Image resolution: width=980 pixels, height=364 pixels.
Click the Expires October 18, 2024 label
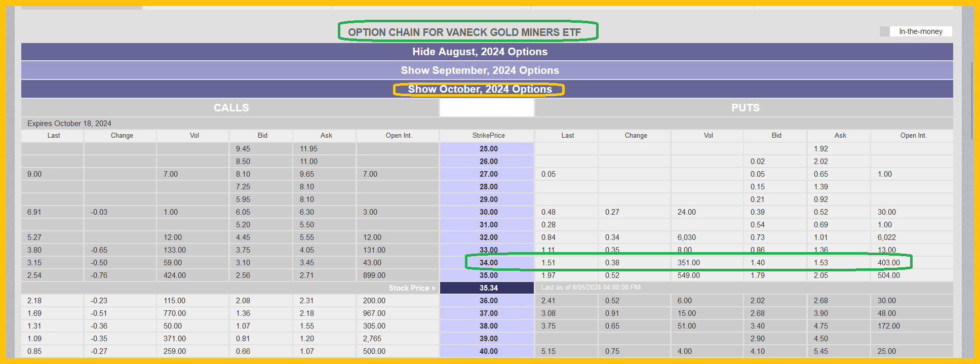tap(69, 124)
